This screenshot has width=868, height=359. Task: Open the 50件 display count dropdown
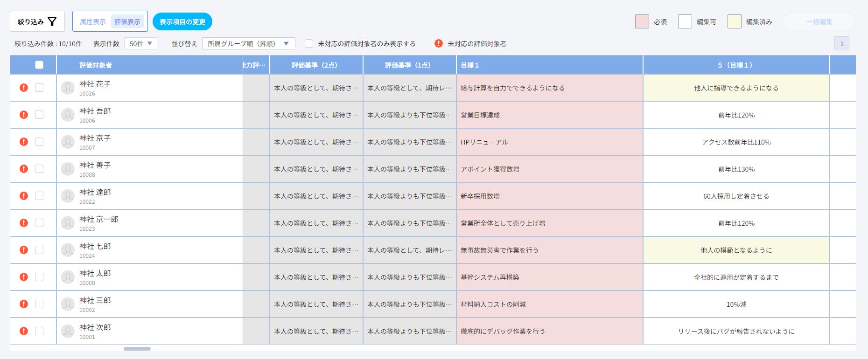click(x=140, y=43)
